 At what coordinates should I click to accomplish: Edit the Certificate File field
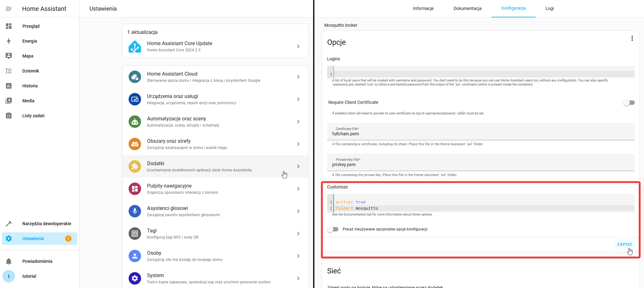pyautogui.click(x=481, y=132)
